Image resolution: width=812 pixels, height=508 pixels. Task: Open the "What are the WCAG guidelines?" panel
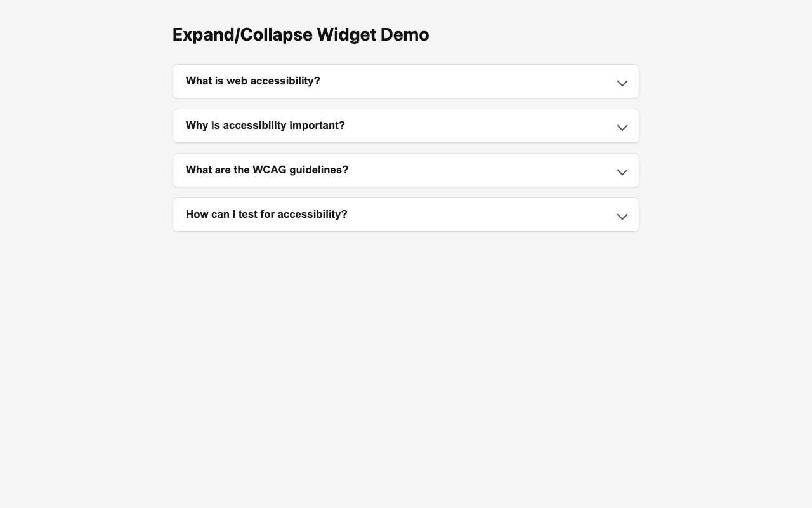click(x=406, y=170)
